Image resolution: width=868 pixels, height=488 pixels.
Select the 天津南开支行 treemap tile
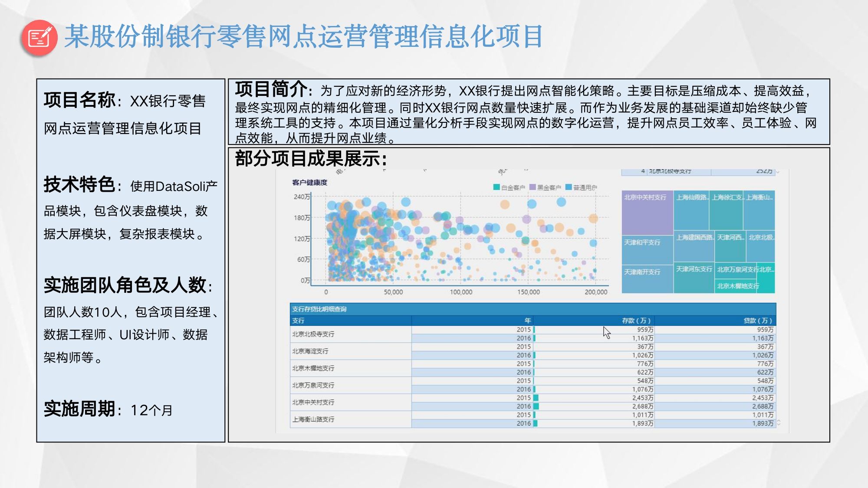coord(647,278)
